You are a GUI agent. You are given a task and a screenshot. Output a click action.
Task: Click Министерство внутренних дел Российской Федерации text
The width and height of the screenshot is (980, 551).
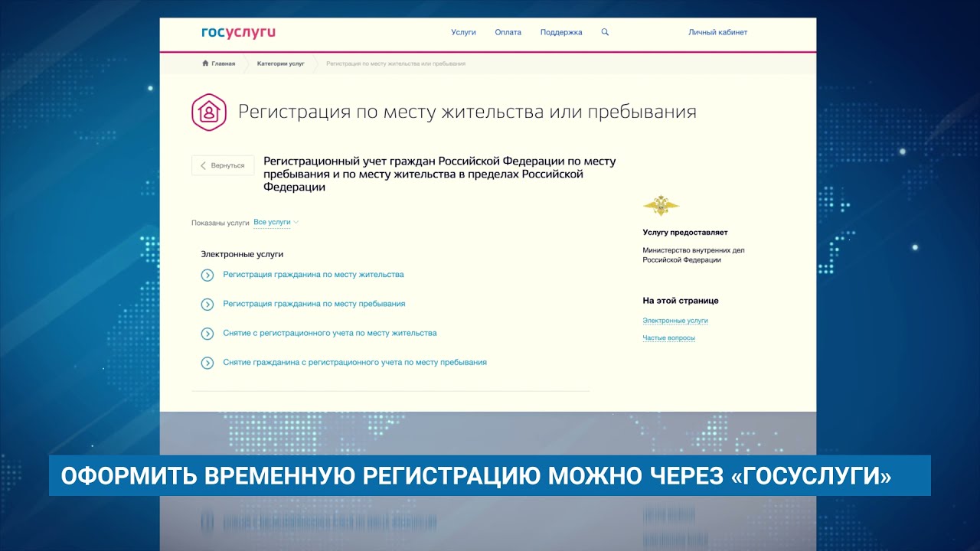tap(694, 255)
